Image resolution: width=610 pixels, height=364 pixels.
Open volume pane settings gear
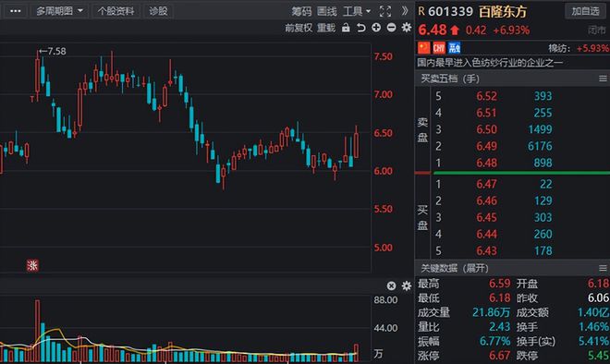click(407, 285)
